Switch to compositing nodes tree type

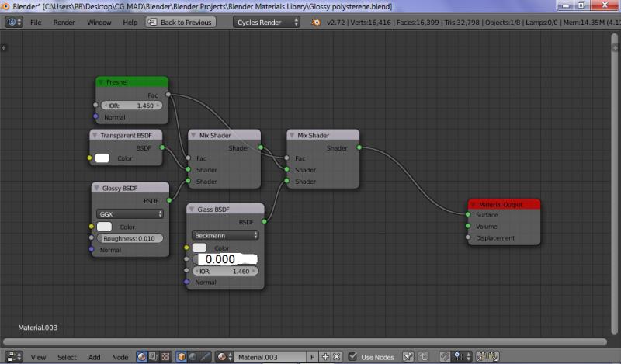[154, 357]
